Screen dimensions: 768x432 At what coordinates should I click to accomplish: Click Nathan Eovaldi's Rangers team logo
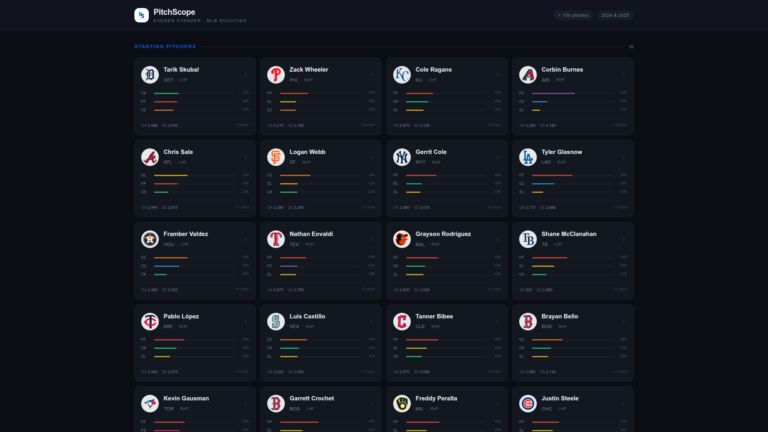(x=276, y=239)
